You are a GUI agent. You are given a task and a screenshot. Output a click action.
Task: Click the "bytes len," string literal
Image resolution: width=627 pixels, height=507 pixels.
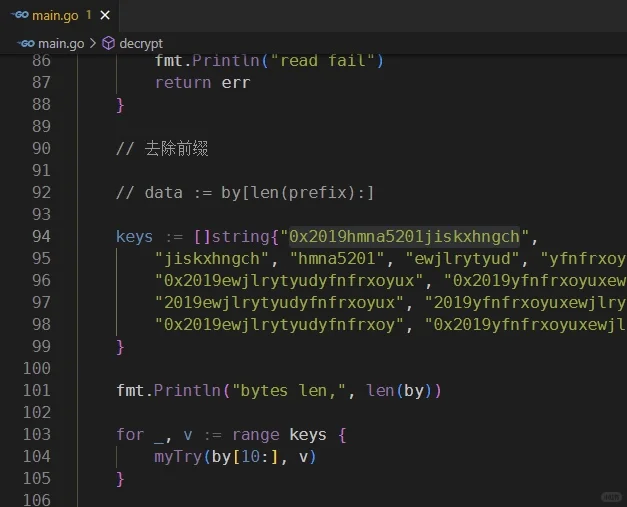(289, 391)
